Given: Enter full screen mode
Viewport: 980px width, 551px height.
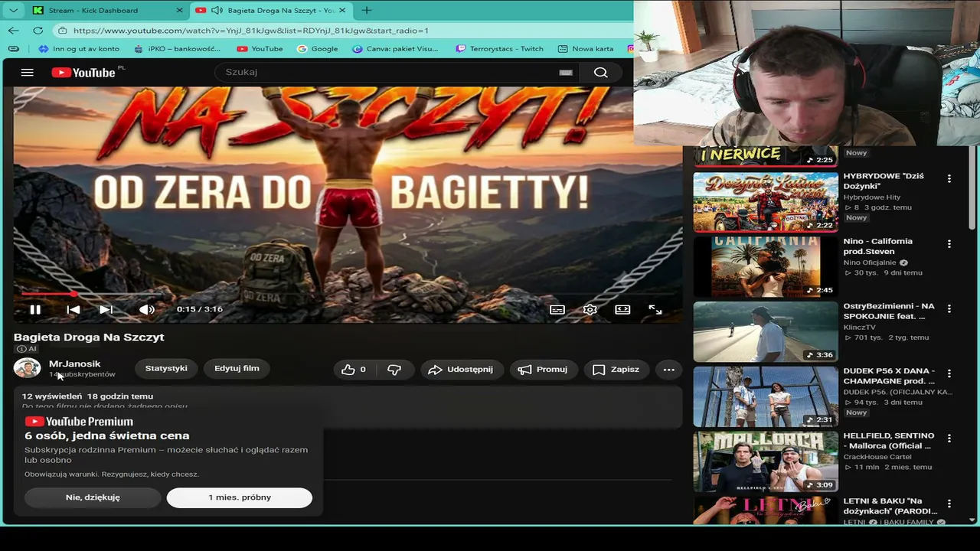Looking at the screenshot, I should [x=655, y=310].
